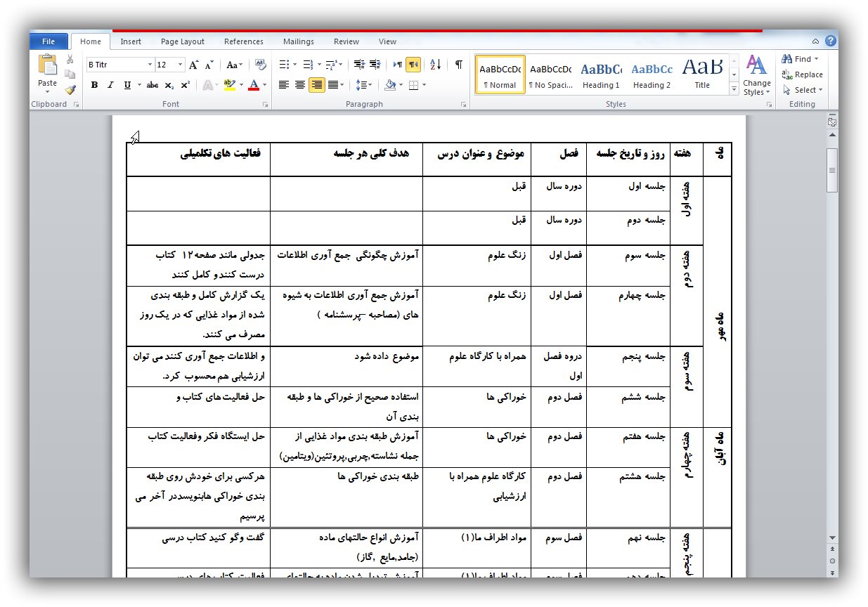
Task: Click the Change Styles icon
Action: click(x=757, y=65)
